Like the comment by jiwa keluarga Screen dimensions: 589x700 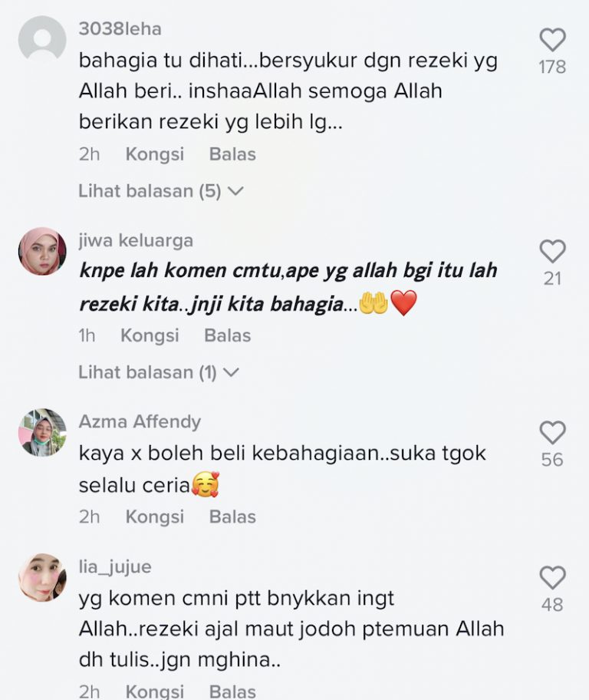tap(553, 251)
